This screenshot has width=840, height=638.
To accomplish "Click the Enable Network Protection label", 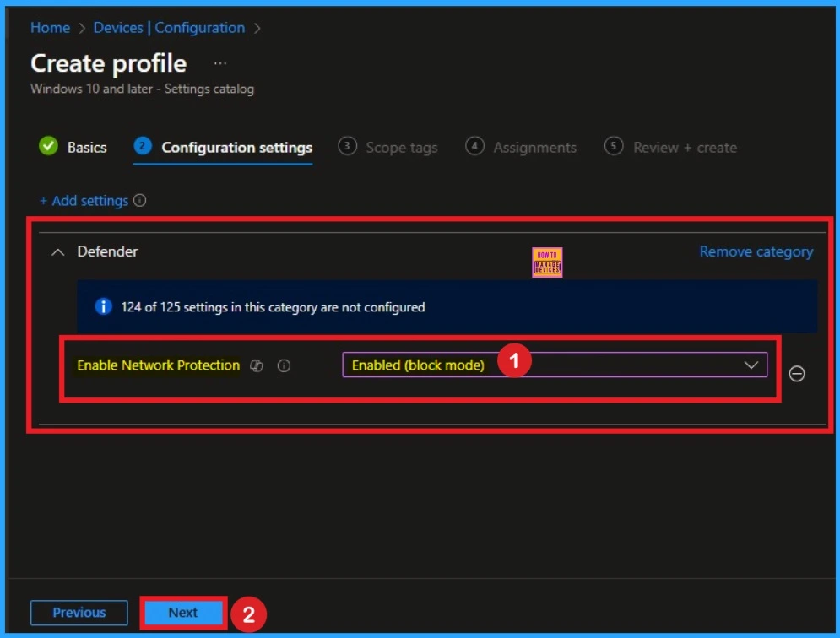I will [x=158, y=365].
